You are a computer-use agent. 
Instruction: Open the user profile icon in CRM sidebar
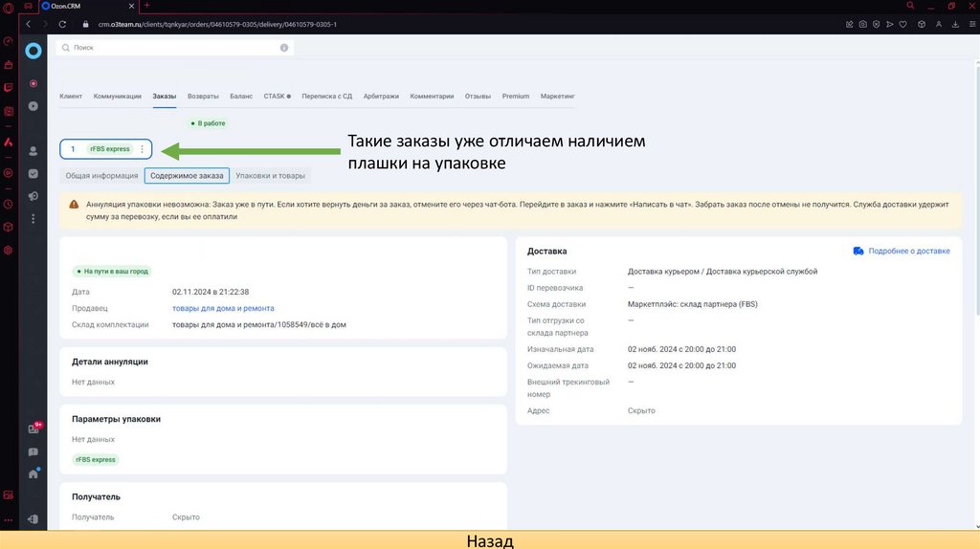[x=33, y=151]
